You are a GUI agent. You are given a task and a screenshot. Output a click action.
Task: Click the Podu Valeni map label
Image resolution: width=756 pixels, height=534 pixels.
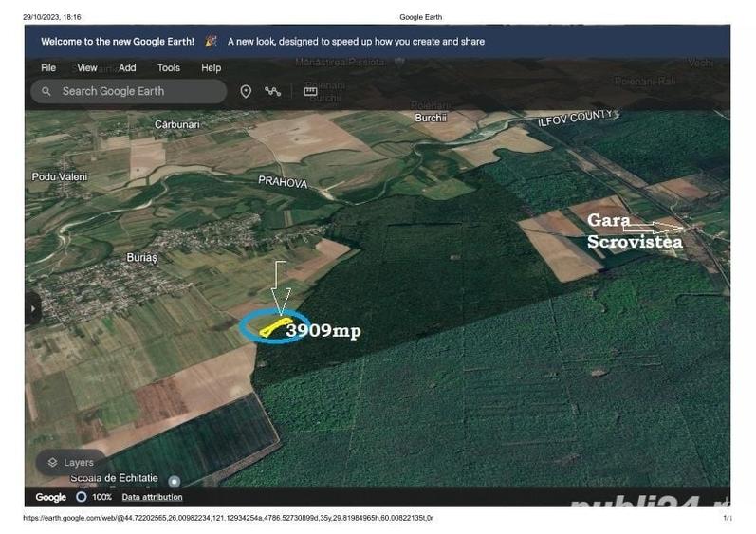click(x=60, y=176)
